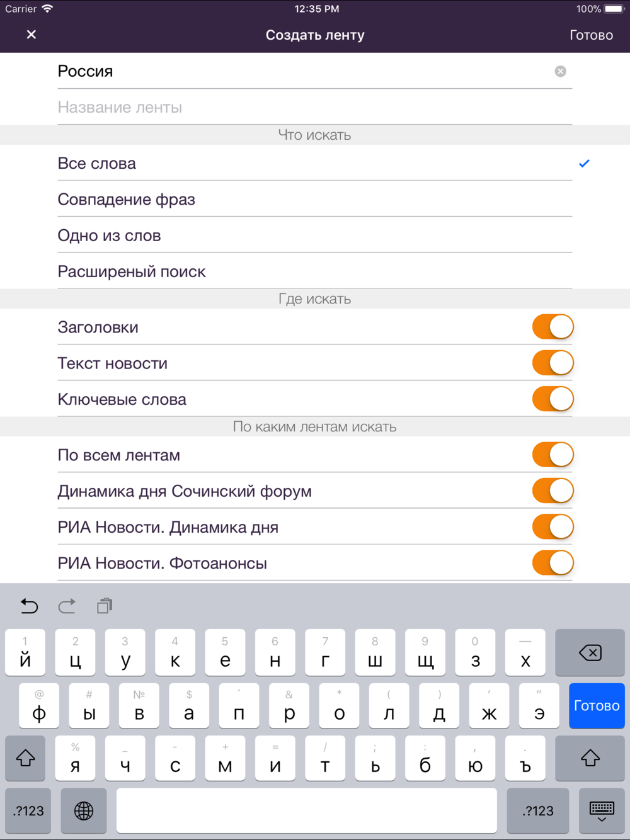
Task: Disable the Заголовки toggle
Action: [553, 327]
